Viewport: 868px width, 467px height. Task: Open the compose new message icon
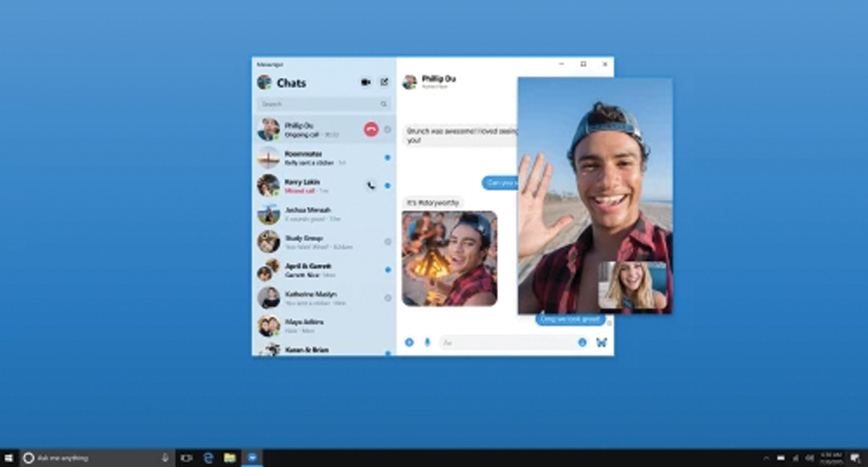[x=385, y=82]
